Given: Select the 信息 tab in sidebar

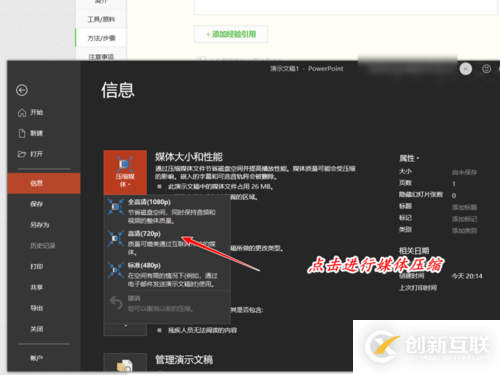Looking at the screenshot, I should 44,183.
